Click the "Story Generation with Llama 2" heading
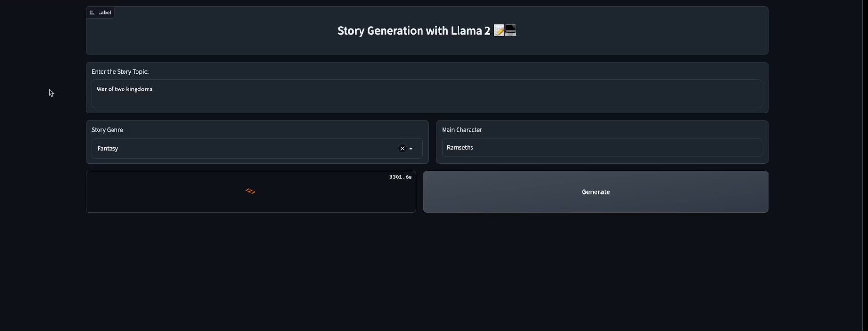The width and height of the screenshot is (868, 331). point(413,31)
